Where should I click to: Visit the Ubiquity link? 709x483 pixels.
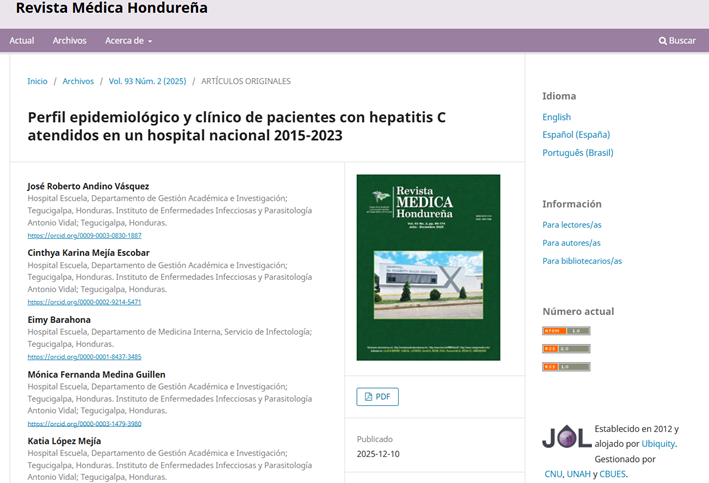tap(658, 444)
